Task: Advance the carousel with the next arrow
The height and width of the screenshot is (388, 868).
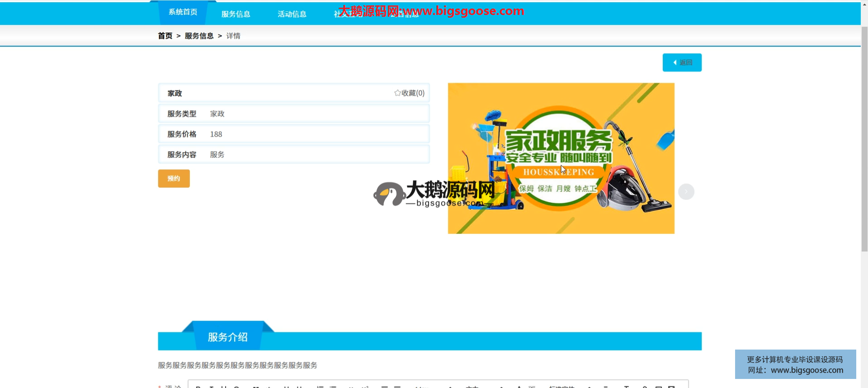Action: (686, 192)
